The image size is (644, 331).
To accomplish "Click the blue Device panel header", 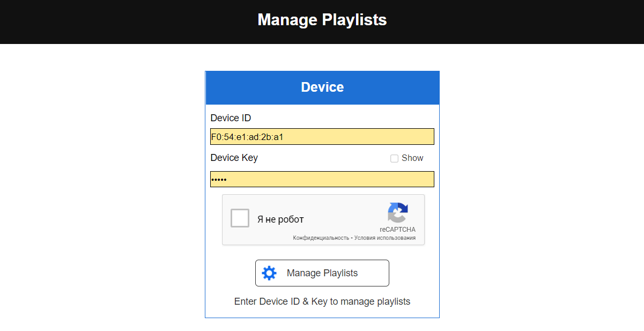I will point(322,87).
